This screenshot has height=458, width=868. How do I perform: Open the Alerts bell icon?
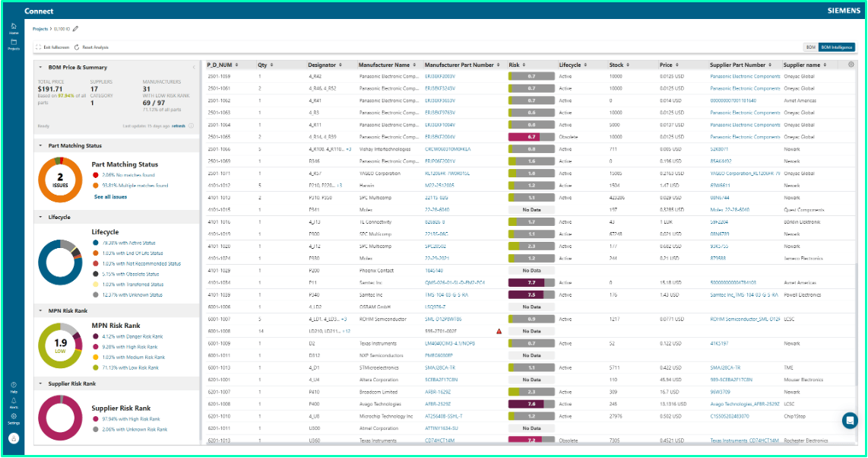click(14, 401)
